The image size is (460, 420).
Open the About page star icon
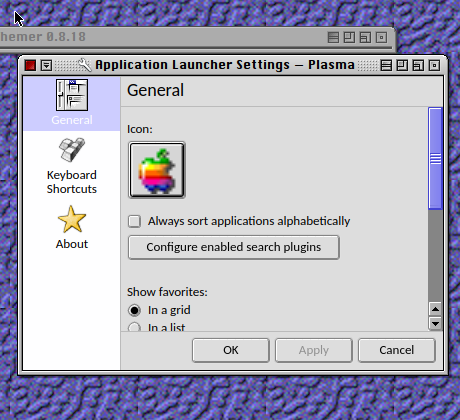72,219
